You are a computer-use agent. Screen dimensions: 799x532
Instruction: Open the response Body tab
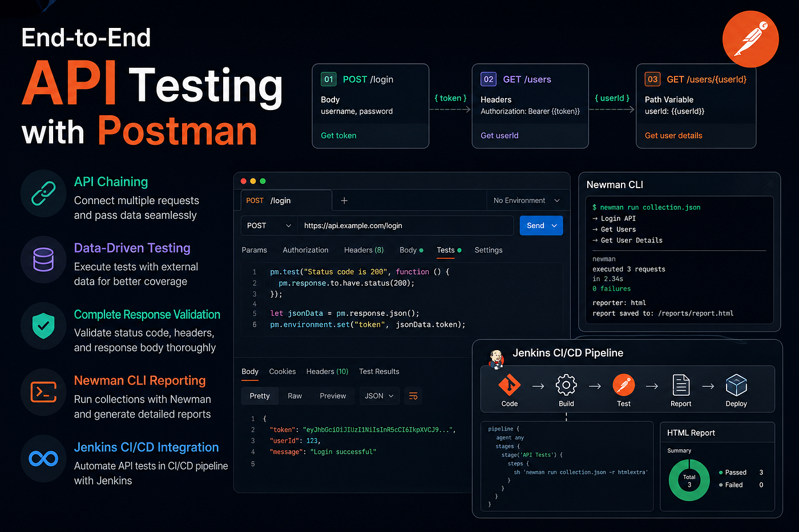[x=250, y=371]
